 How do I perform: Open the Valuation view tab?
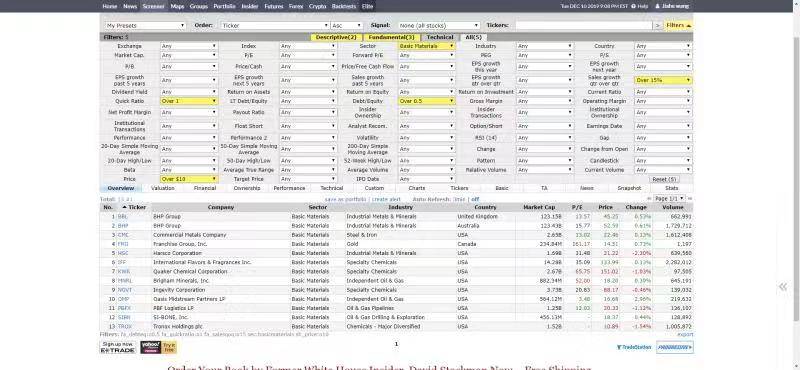point(163,188)
